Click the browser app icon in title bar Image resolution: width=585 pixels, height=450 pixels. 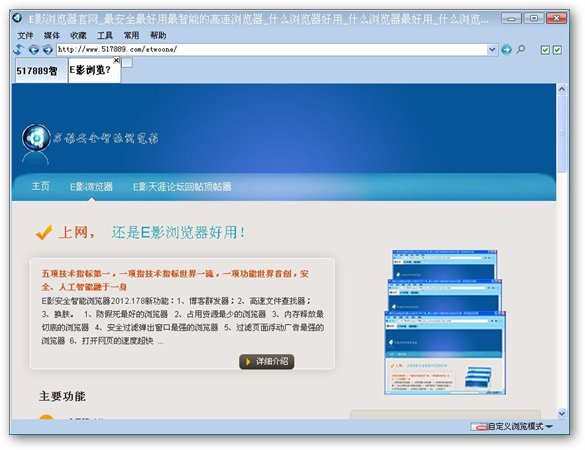point(17,18)
